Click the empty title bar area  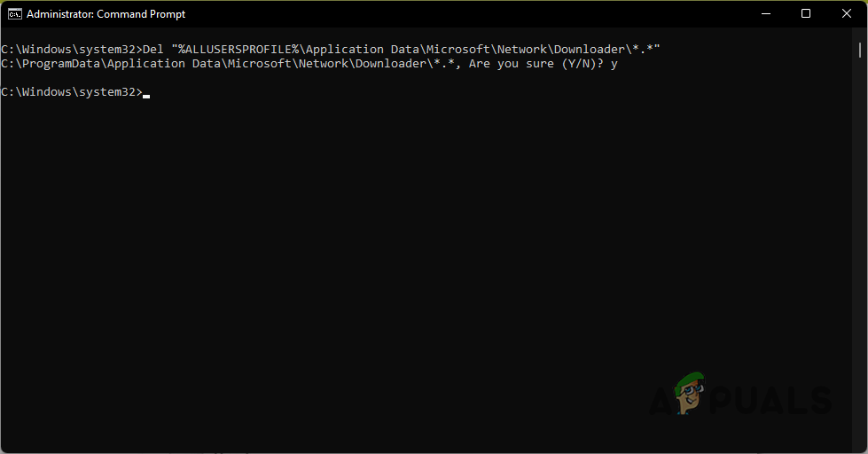click(x=443, y=13)
